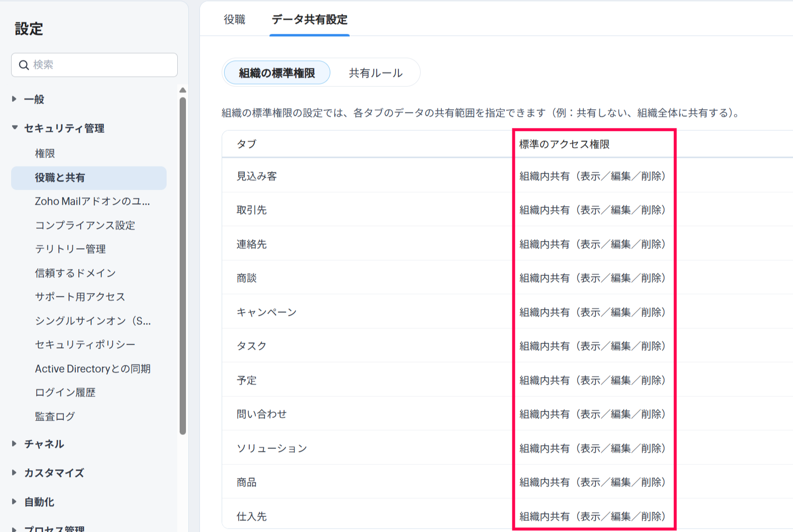Open 権限 in the sidebar
This screenshot has height=532, width=793.
click(45, 154)
